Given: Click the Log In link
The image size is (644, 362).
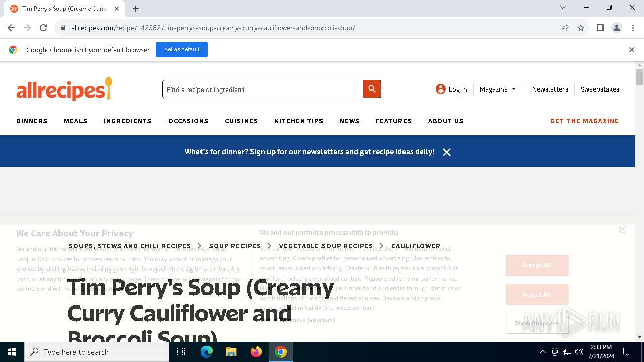Looking at the screenshot, I should pos(458,89).
